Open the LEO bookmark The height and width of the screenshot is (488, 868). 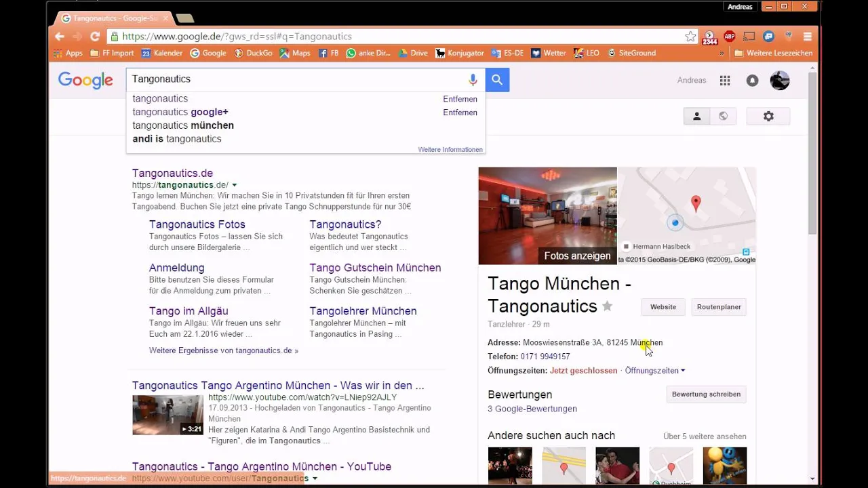(x=587, y=53)
